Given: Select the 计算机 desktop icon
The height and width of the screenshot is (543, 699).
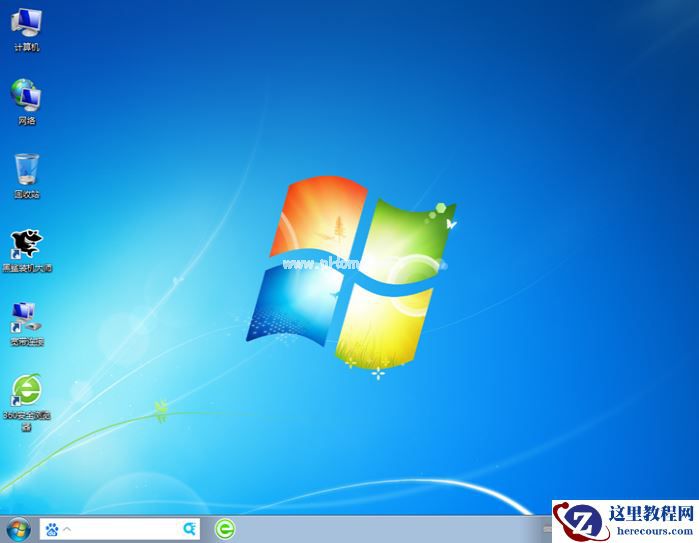Looking at the screenshot, I should tap(26, 29).
